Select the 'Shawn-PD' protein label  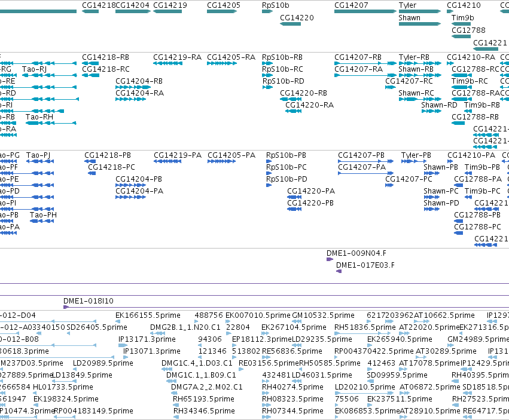pyautogui.click(x=441, y=203)
